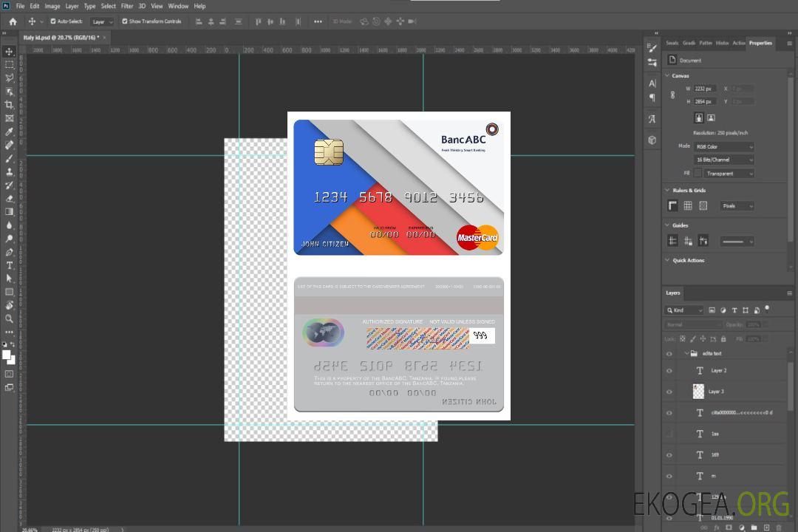This screenshot has width=798, height=532.
Task: Filter layers by type layers icon
Action: tap(734, 310)
